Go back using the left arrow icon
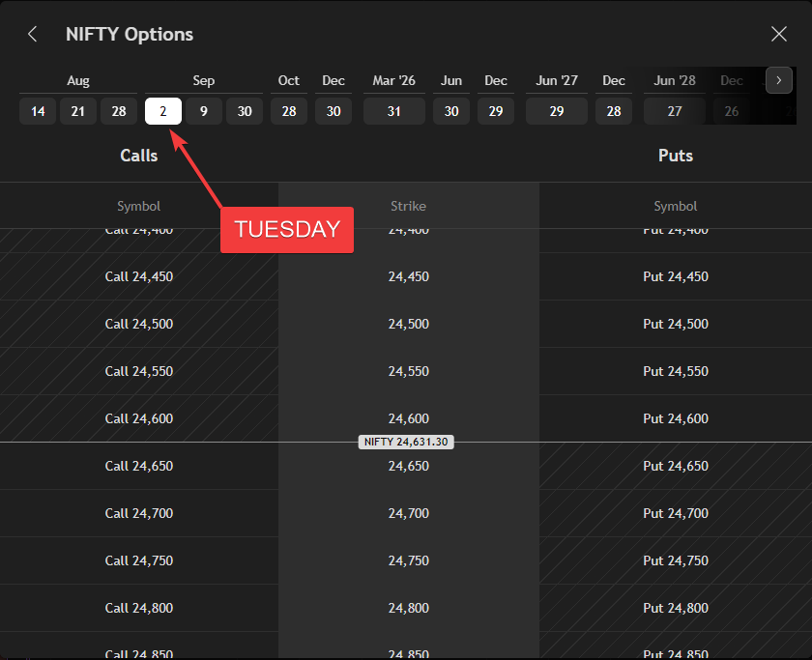Viewport: 812px width, 660px height. click(33, 34)
